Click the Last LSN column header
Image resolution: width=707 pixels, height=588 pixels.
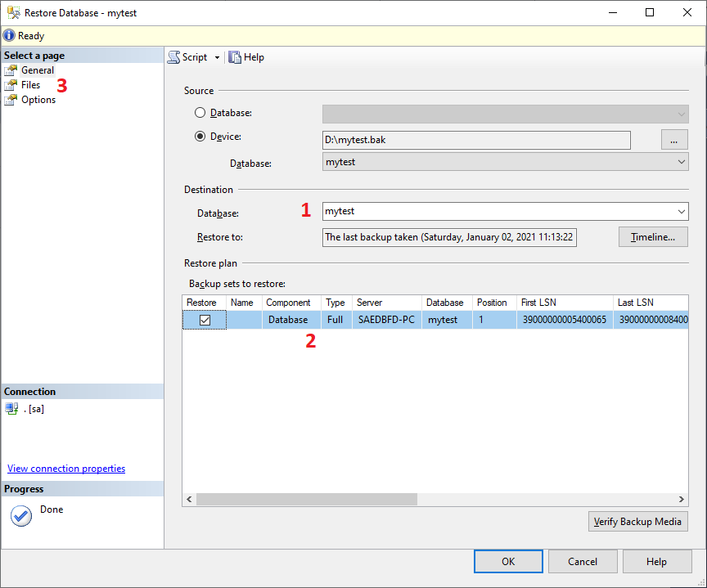[x=651, y=303]
